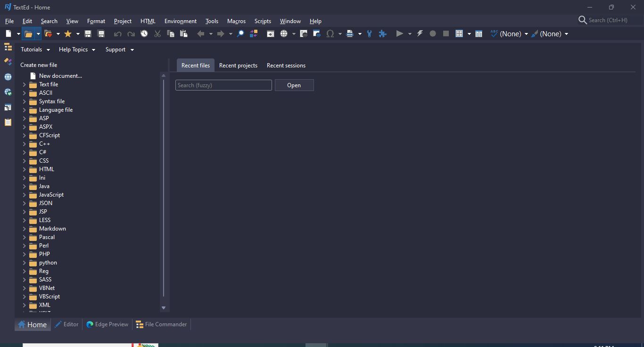644x347 pixels.
Task: Select the Recent files tab
Action: 196,66
